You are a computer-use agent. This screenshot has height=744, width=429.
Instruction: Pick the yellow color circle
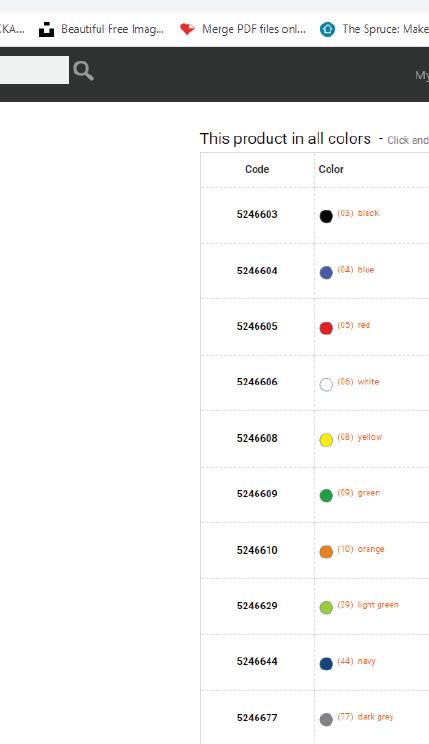coord(326,440)
